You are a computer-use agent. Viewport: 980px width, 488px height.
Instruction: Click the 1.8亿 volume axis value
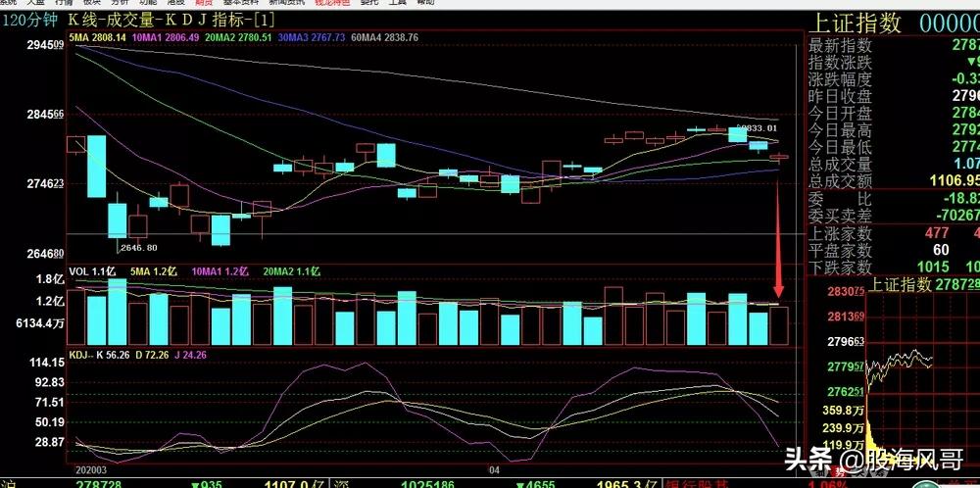[x=50, y=279]
